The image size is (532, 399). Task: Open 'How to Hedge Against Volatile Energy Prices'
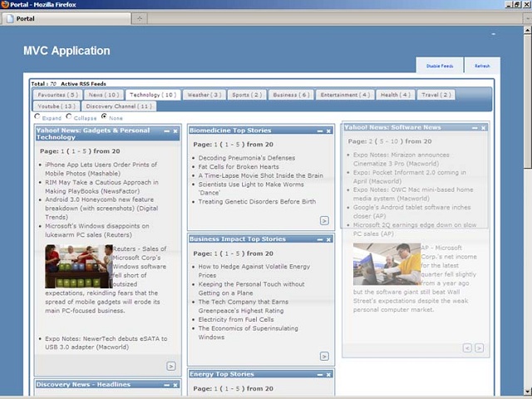254,271
